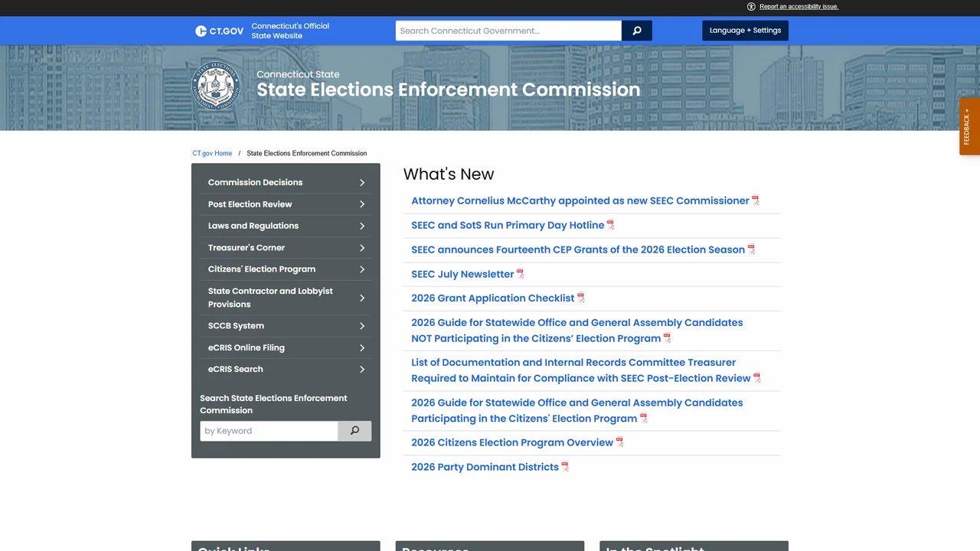Click PDF icon next to Grant Application Checklist

pyautogui.click(x=581, y=298)
